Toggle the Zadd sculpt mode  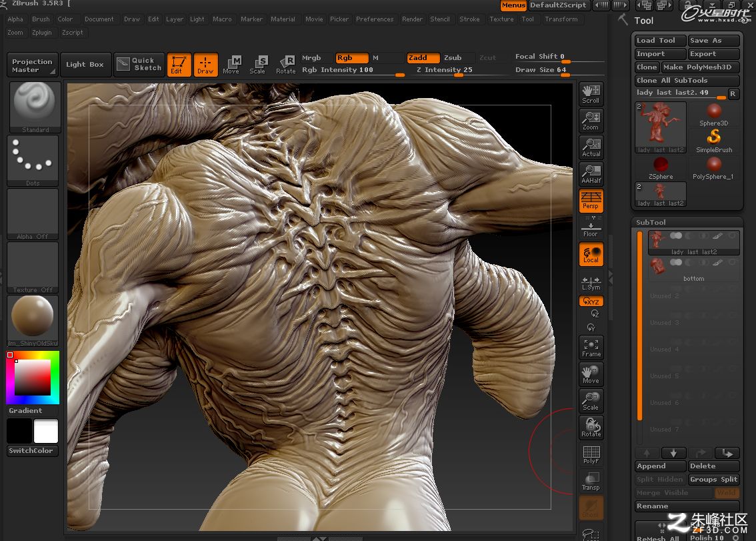pos(423,58)
